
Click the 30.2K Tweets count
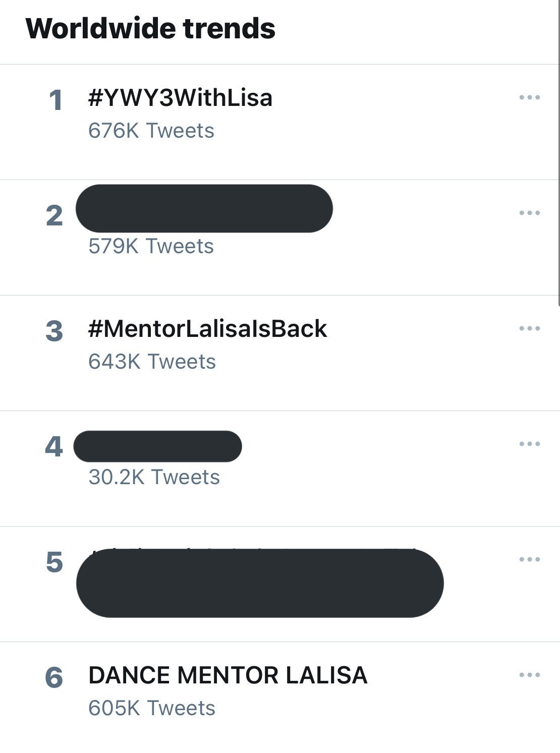coord(154,477)
